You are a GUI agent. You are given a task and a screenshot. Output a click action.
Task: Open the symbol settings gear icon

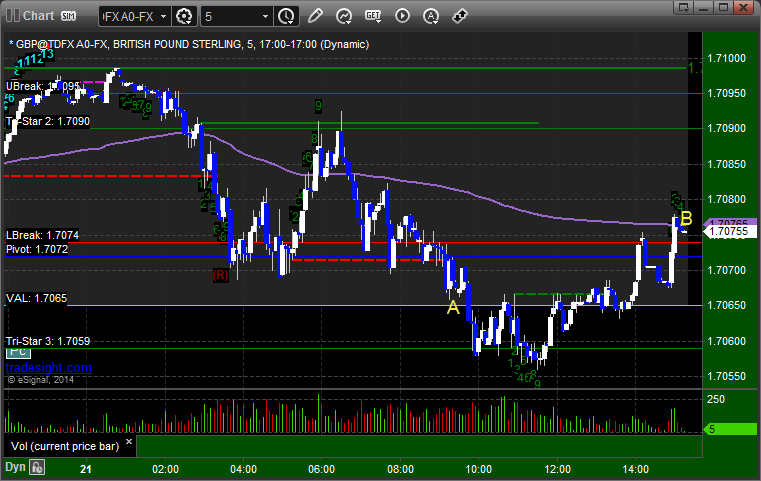point(184,16)
